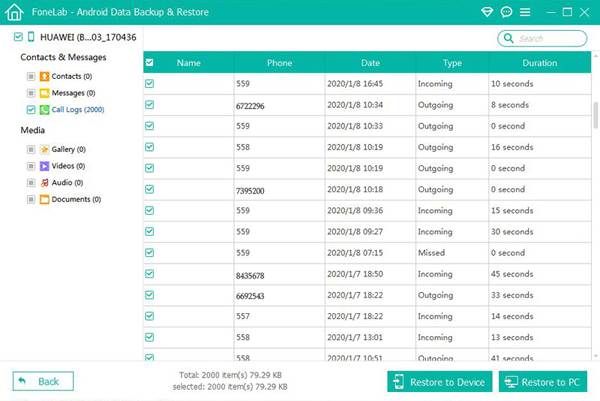Uncheck the 2020/1/8 10:33 call row
The height and width of the screenshot is (401, 600).
coord(150,126)
